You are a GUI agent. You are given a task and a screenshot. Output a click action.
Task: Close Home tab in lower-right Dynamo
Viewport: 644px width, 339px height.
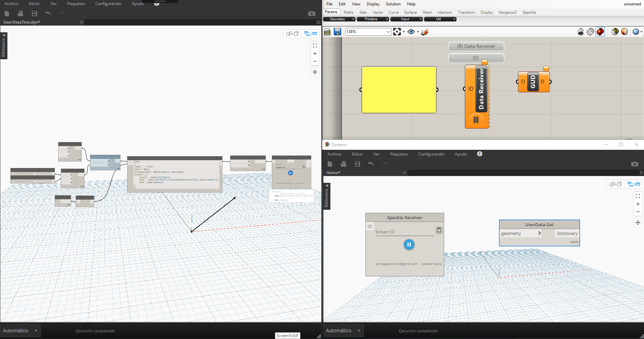(404, 173)
